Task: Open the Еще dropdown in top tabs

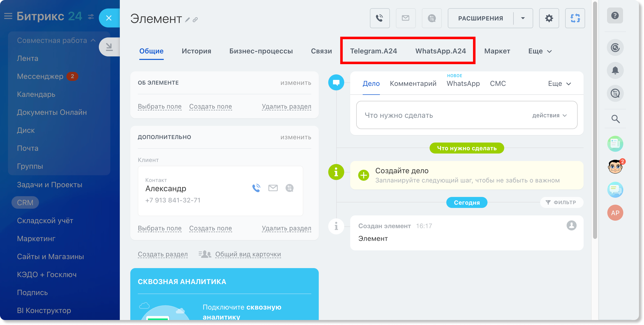Action: 540,51
